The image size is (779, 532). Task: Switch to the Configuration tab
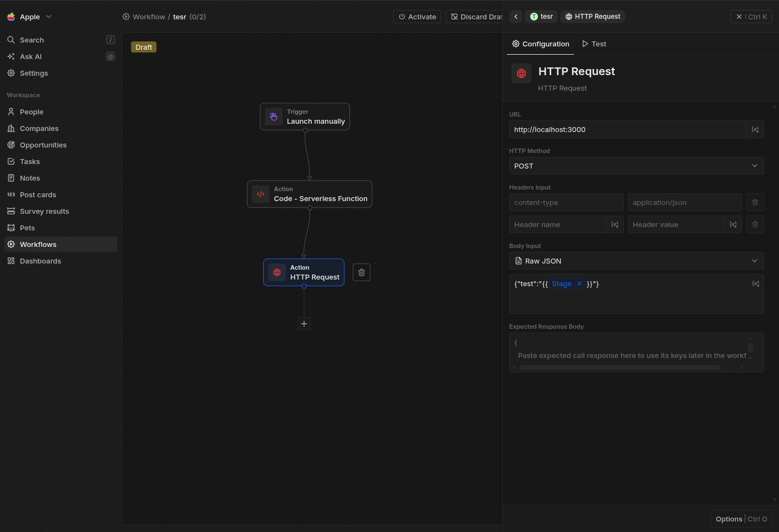coord(540,44)
